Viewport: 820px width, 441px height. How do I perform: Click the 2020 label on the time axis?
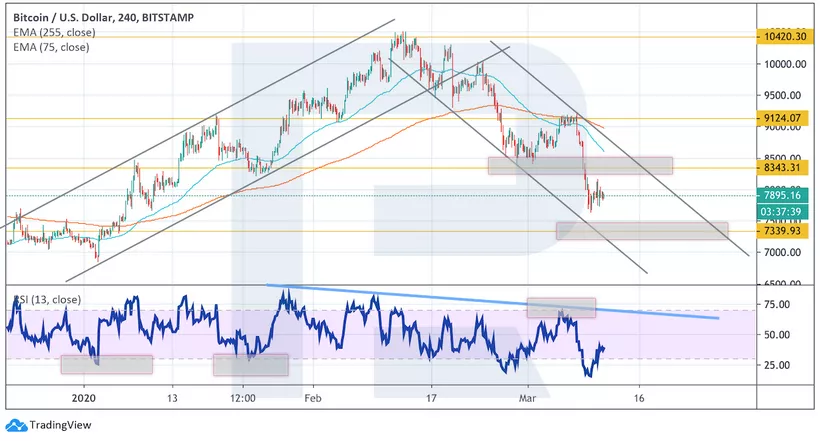point(85,396)
